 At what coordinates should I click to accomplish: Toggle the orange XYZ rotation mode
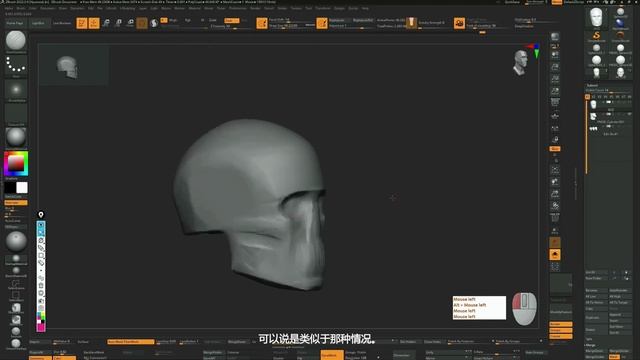[x=555, y=149]
